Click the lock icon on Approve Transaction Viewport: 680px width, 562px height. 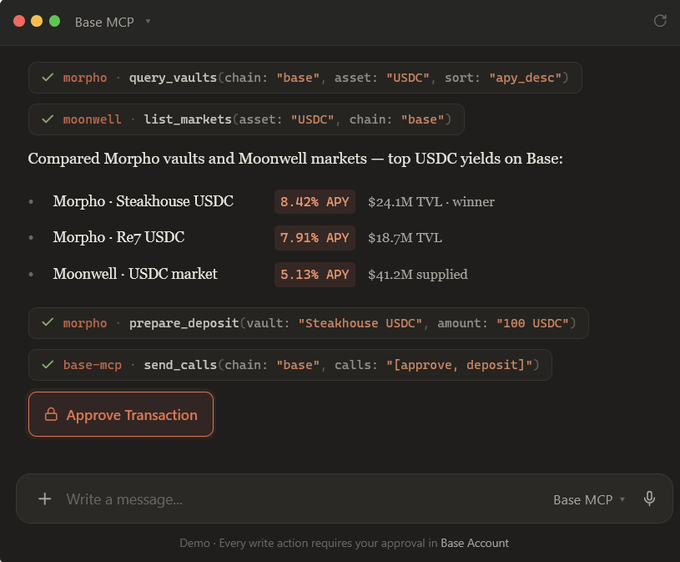point(51,415)
